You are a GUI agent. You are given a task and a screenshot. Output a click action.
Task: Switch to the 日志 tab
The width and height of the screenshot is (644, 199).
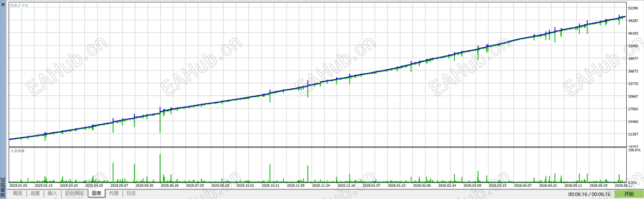[x=131, y=193]
